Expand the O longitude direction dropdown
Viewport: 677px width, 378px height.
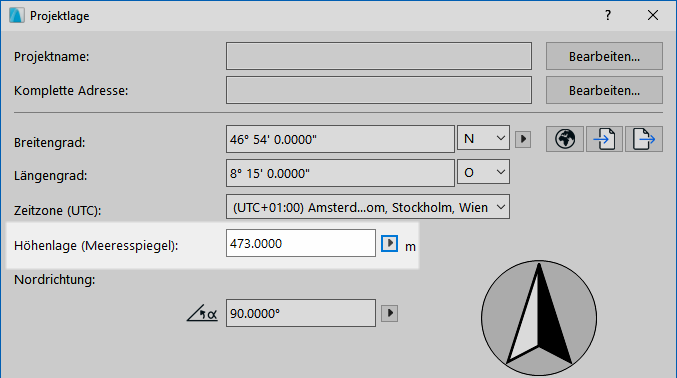[x=483, y=172]
